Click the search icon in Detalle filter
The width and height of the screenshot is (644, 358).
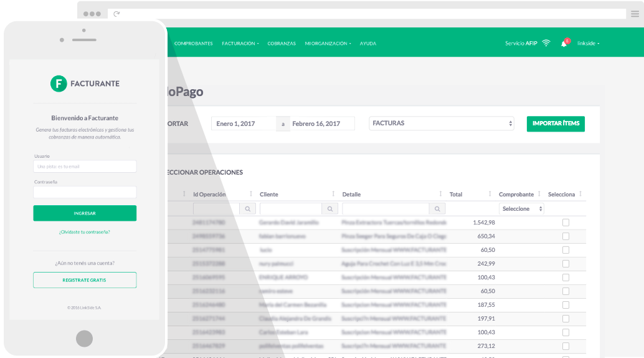pos(437,209)
